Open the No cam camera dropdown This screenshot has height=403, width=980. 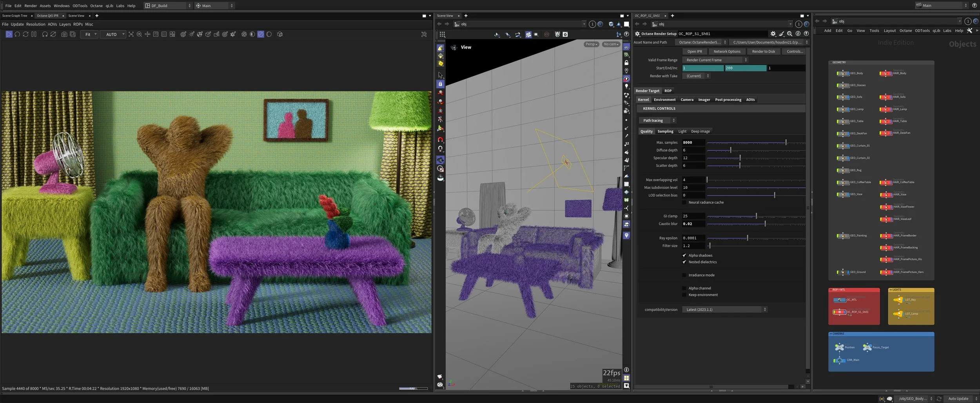click(611, 44)
